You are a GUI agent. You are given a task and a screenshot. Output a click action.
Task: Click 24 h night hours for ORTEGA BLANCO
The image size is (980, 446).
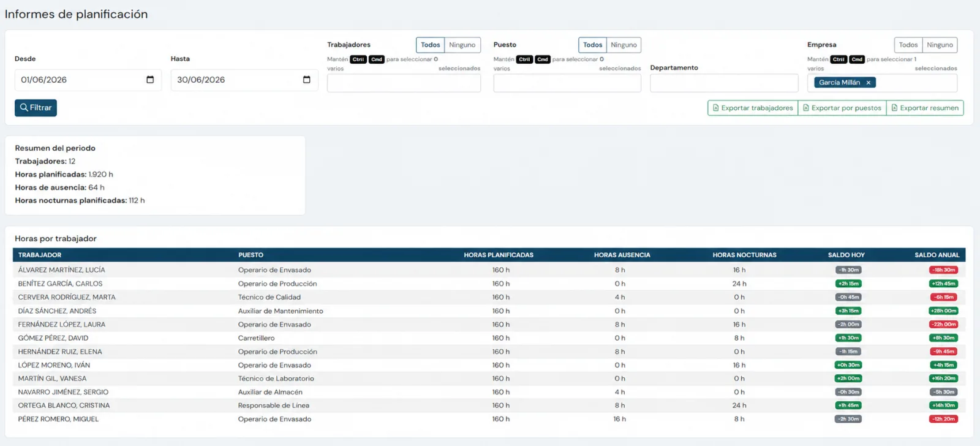[x=739, y=406]
